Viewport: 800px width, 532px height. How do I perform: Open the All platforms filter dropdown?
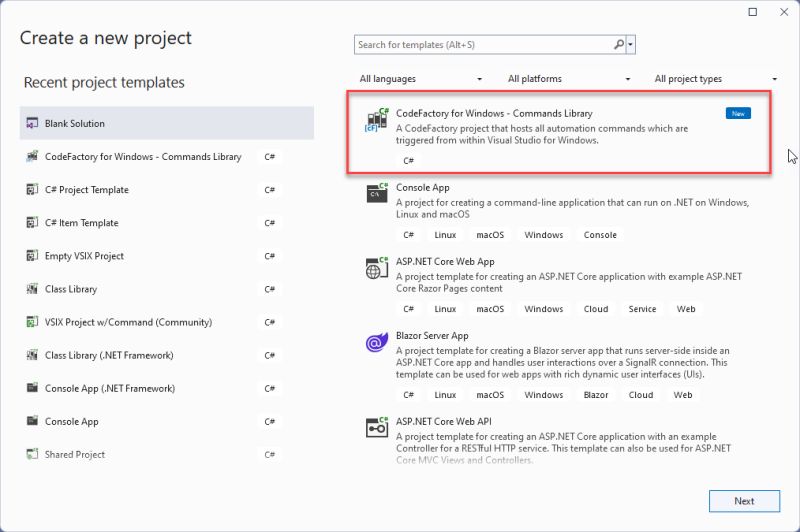pos(569,79)
